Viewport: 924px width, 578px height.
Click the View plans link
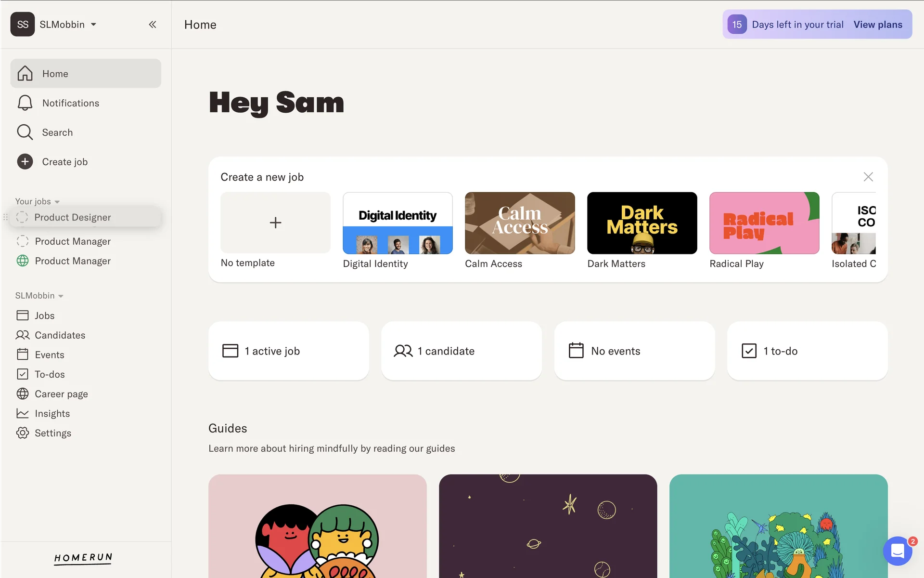(x=878, y=25)
